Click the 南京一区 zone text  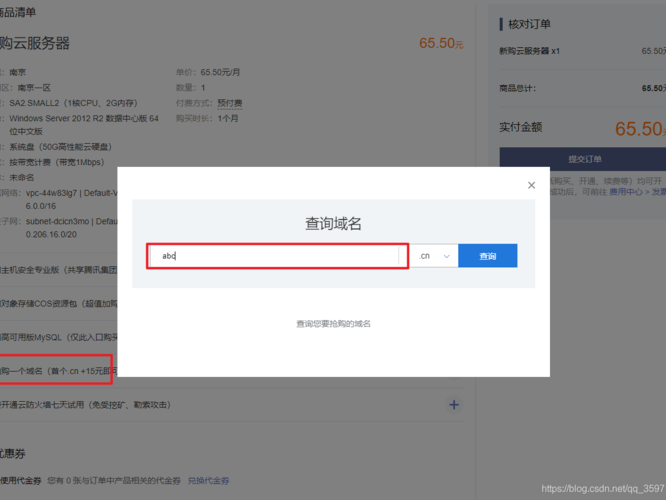[34, 88]
